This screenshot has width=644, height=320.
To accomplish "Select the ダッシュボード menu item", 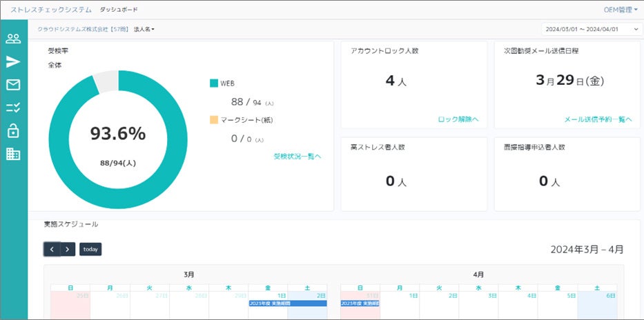I will pos(119,10).
